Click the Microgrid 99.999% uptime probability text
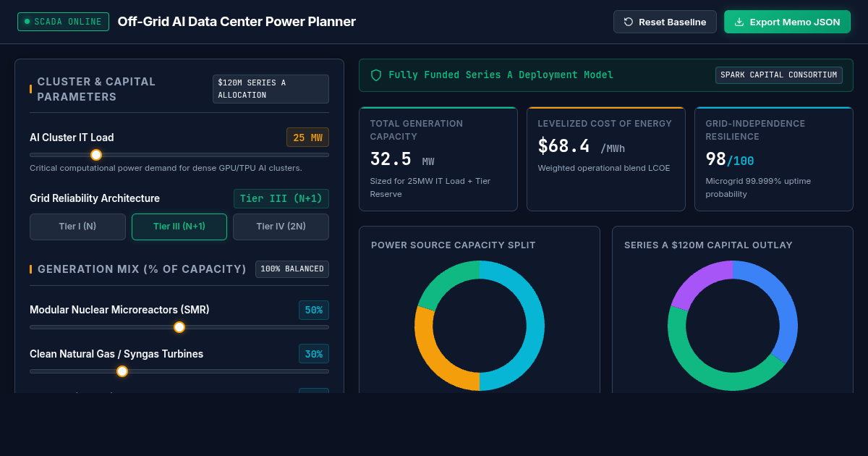The width and height of the screenshot is (868, 456). [x=758, y=187]
